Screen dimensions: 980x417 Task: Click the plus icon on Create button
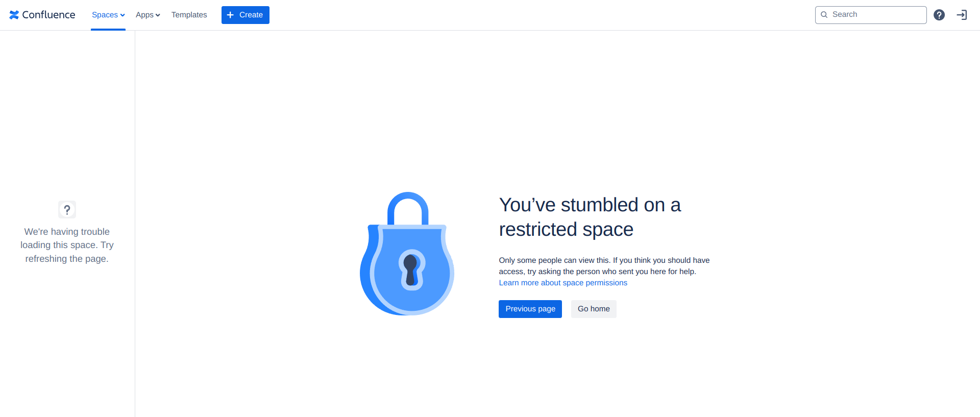(230, 15)
